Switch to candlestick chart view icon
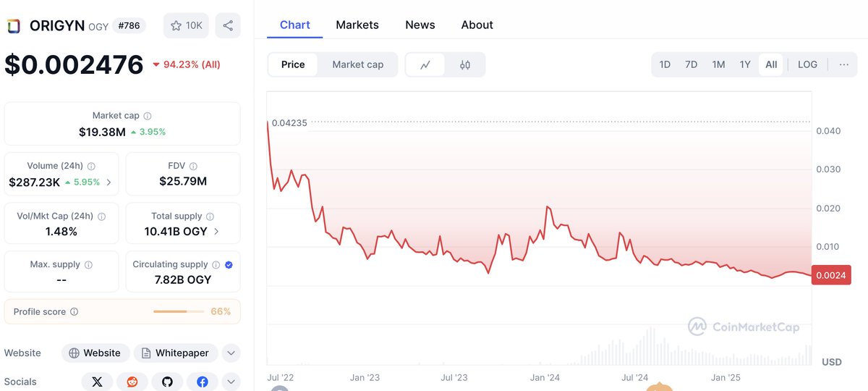 tap(465, 64)
